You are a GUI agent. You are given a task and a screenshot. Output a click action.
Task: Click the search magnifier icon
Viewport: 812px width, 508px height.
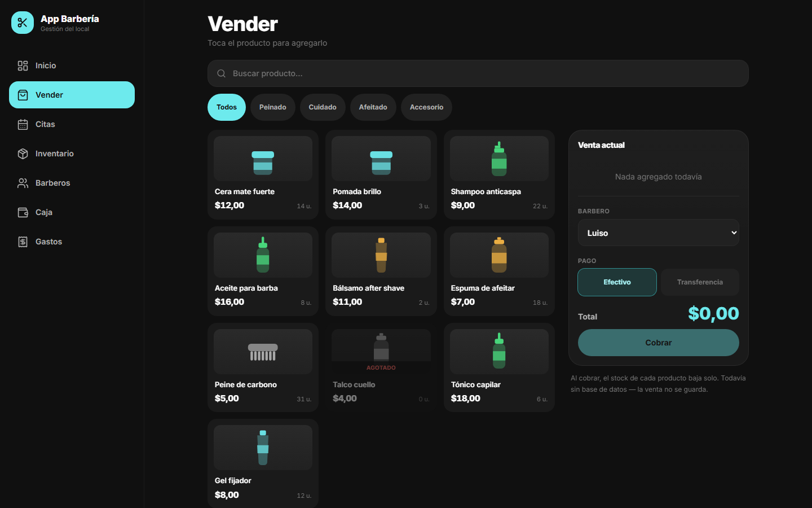[222, 73]
